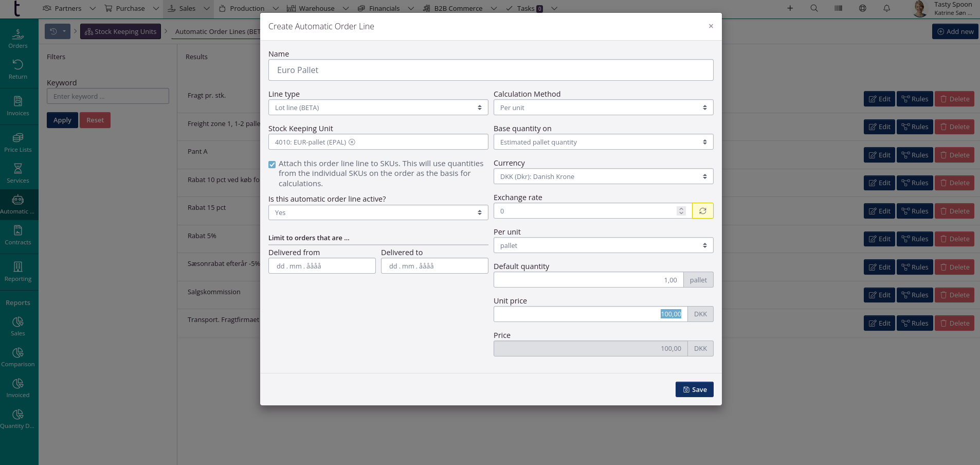Click the Apply filter button
Viewport: 980px width, 465px height.
coord(62,120)
